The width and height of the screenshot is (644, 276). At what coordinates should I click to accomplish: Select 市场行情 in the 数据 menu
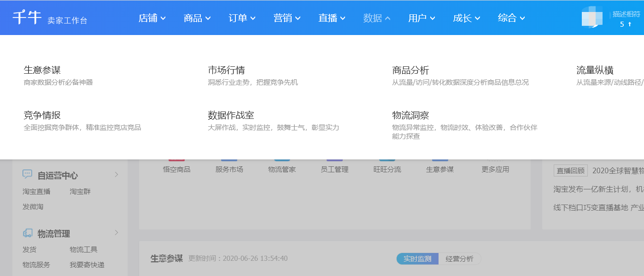coord(227,70)
